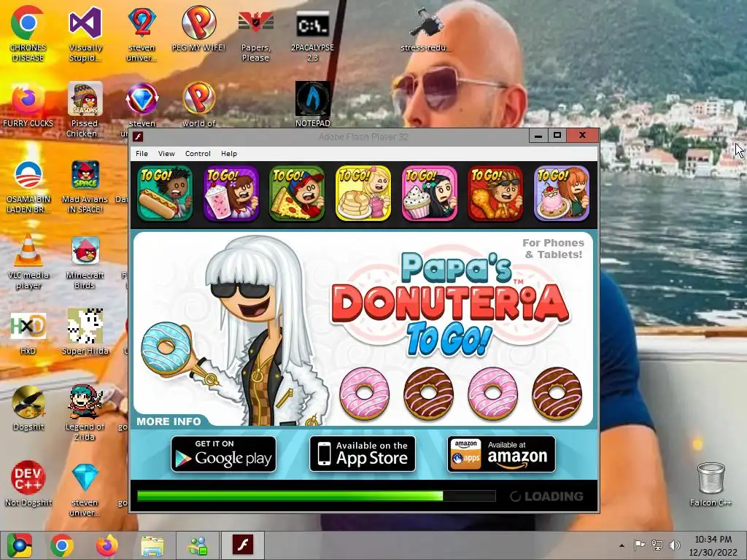
Task: Maximize the Adobe Flash Player window
Action: pos(557,136)
